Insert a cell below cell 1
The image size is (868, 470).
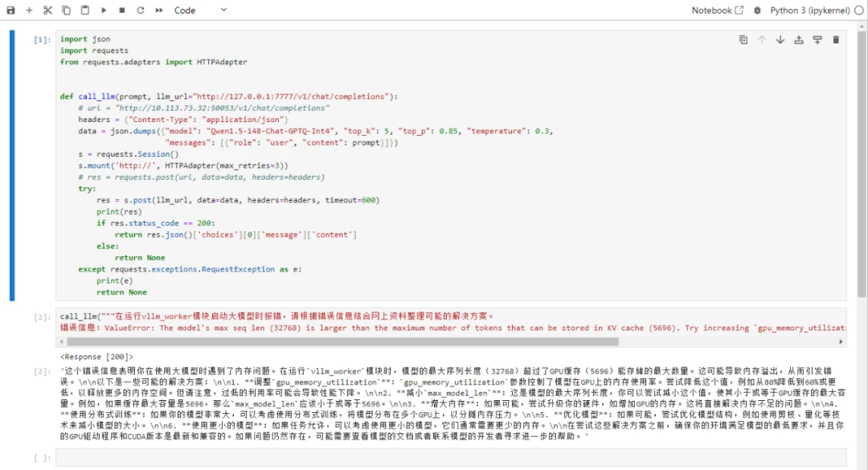[x=817, y=40]
